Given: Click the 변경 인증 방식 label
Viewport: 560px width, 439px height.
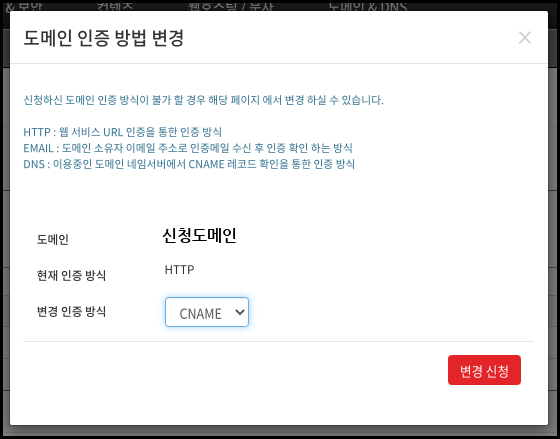Looking at the screenshot, I should (71, 311).
